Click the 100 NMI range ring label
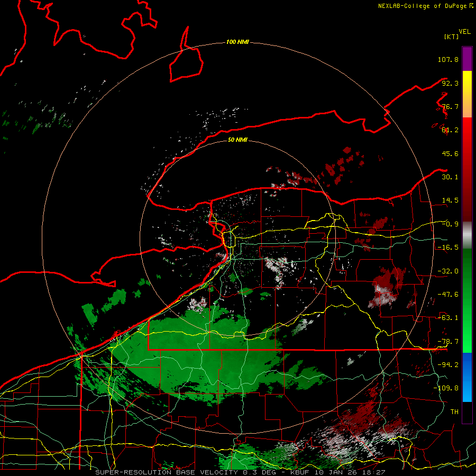476x476 pixels. pyautogui.click(x=237, y=42)
